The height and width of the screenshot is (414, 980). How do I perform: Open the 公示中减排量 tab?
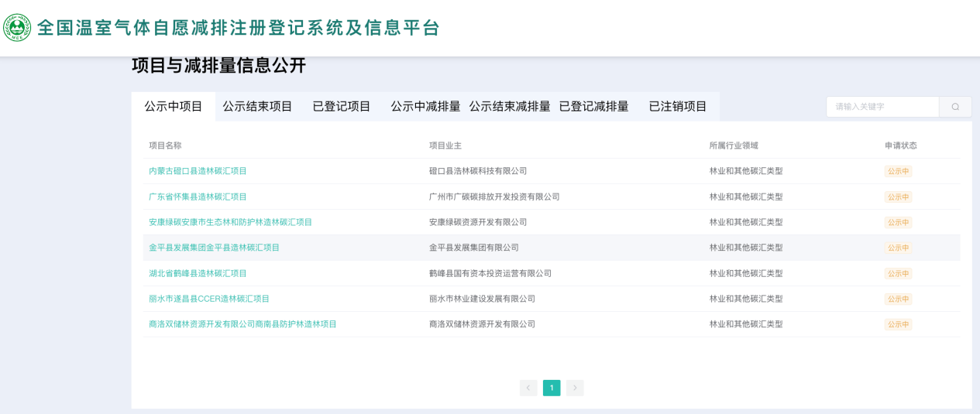[425, 107]
